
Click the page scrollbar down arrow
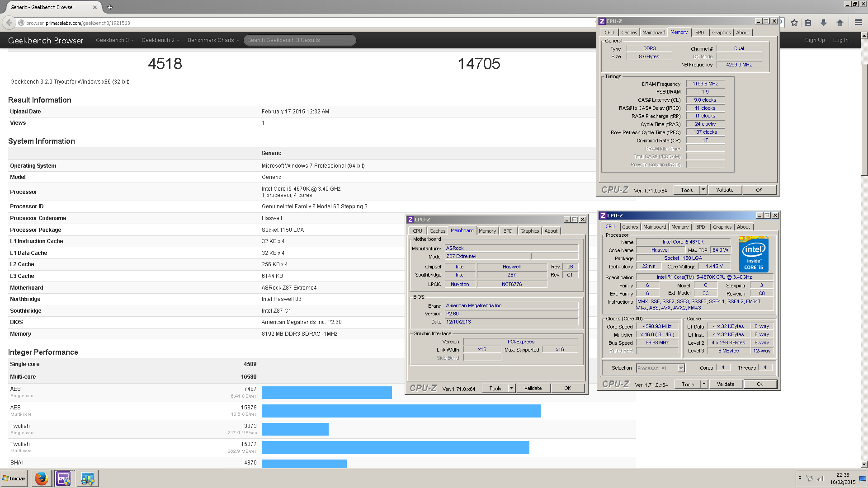(x=864, y=464)
